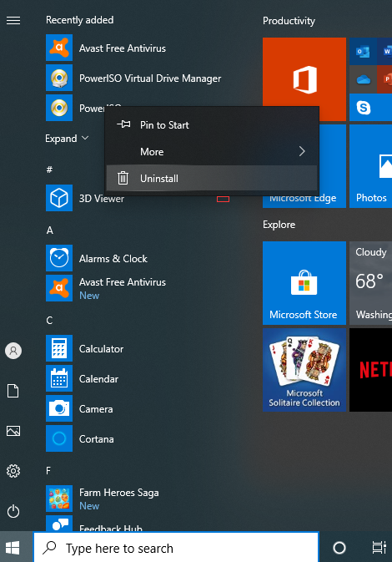This screenshot has width=392, height=562.
Task: Open PowerISO Virtual Drive Manager icon
Action: click(59, 78)
